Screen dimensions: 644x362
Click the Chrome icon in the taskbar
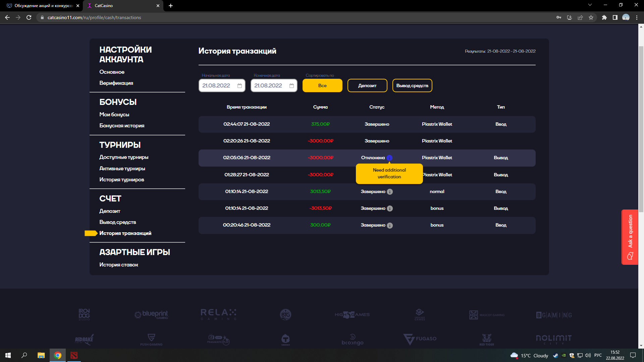coord(58,355)
